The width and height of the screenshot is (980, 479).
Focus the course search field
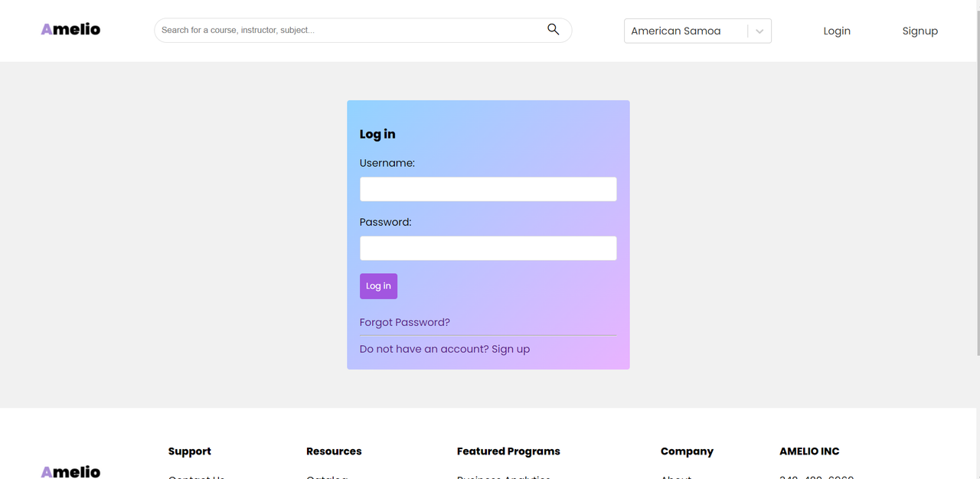363,30
